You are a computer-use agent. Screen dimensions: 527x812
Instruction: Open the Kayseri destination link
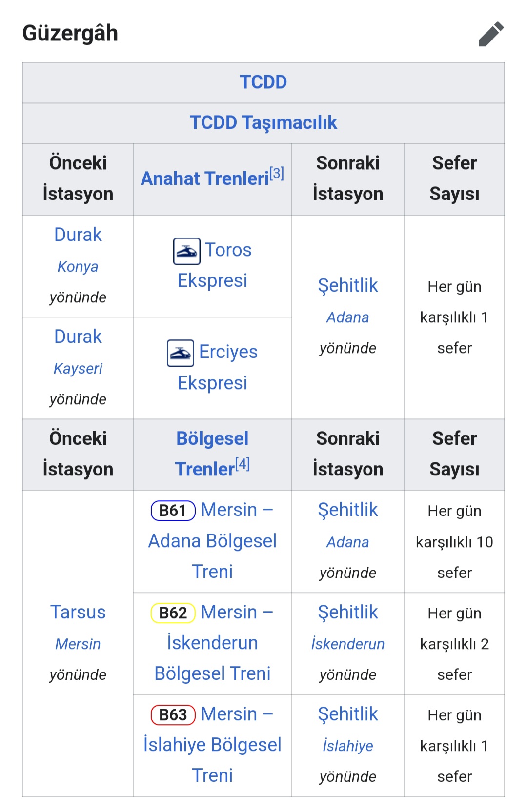coord(78,369)
